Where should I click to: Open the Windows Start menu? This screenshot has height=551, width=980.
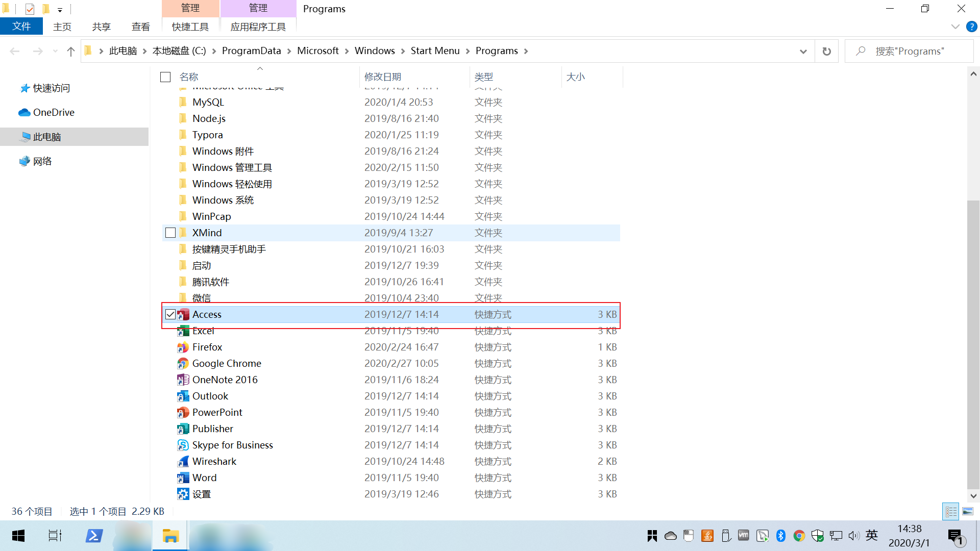[x=18, y=536]
